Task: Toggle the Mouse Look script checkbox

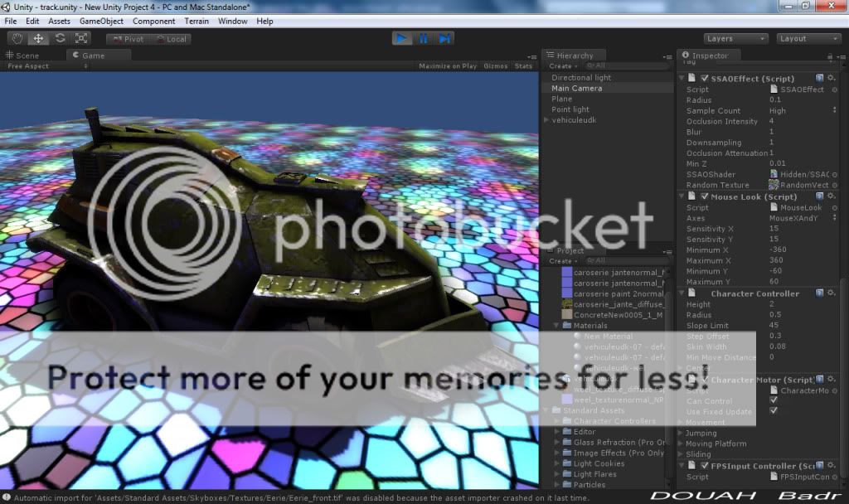Action: (705, 196)
